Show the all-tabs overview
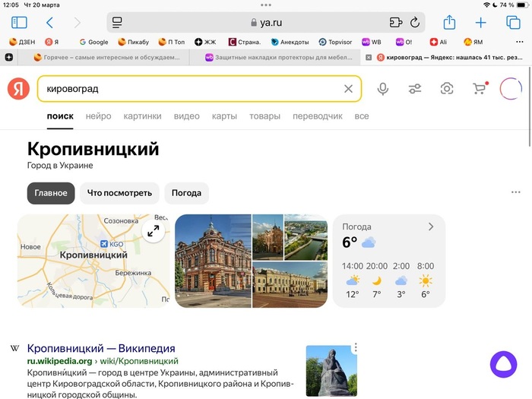Viewport: 532px width, 399px height. click(x=513, y=23)
